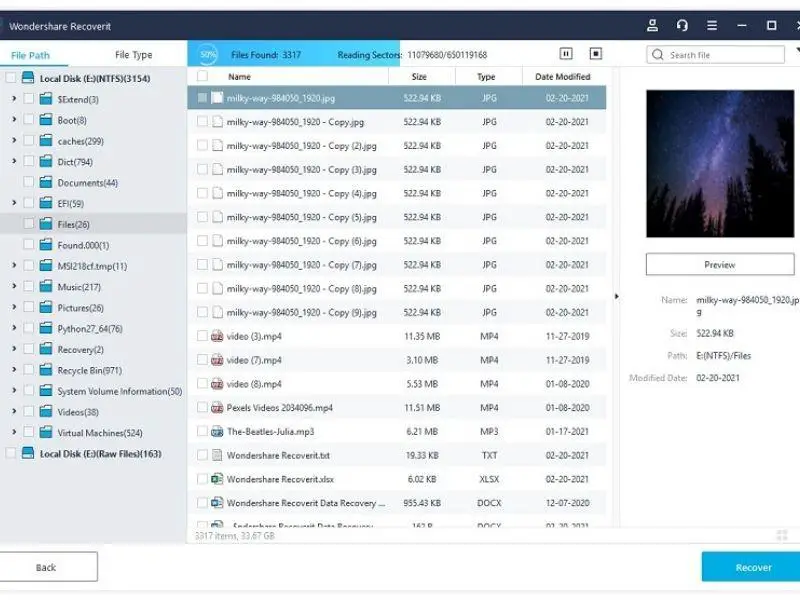Open the user account icon

point(652,26)
